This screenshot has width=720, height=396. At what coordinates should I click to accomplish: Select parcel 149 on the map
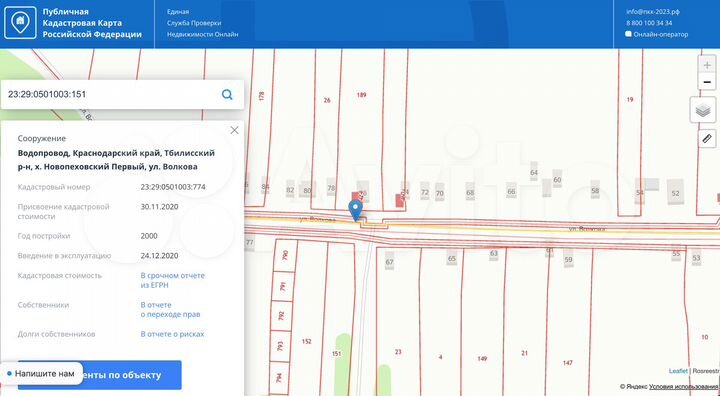coord(482,358)
